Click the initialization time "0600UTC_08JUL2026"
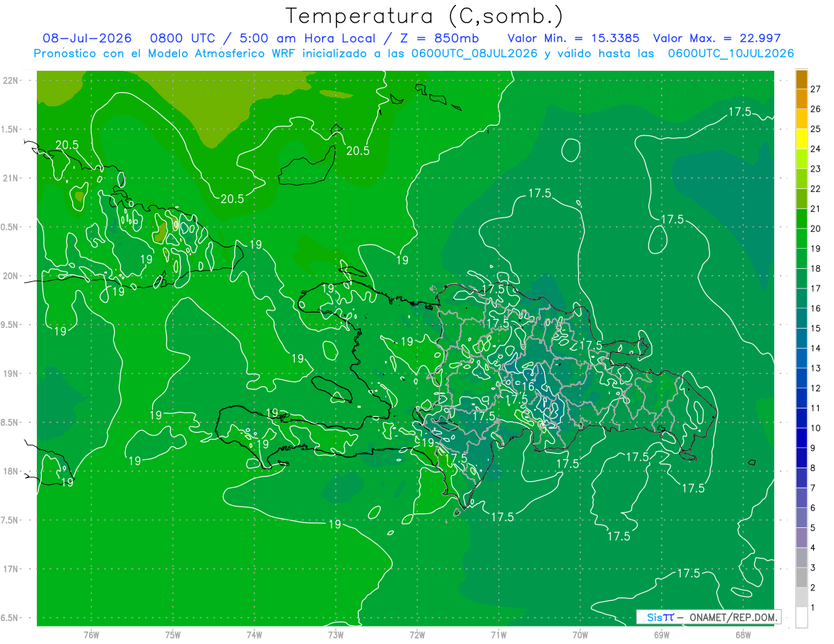The image size is (834, 644). coord(473,53)
